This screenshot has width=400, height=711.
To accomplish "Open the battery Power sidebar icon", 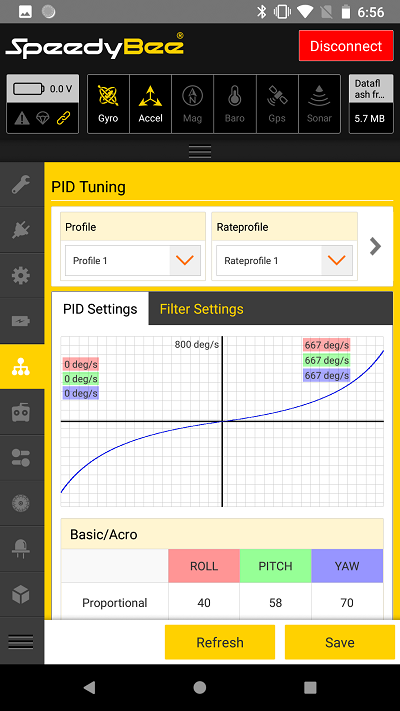I will coord(21,321).
